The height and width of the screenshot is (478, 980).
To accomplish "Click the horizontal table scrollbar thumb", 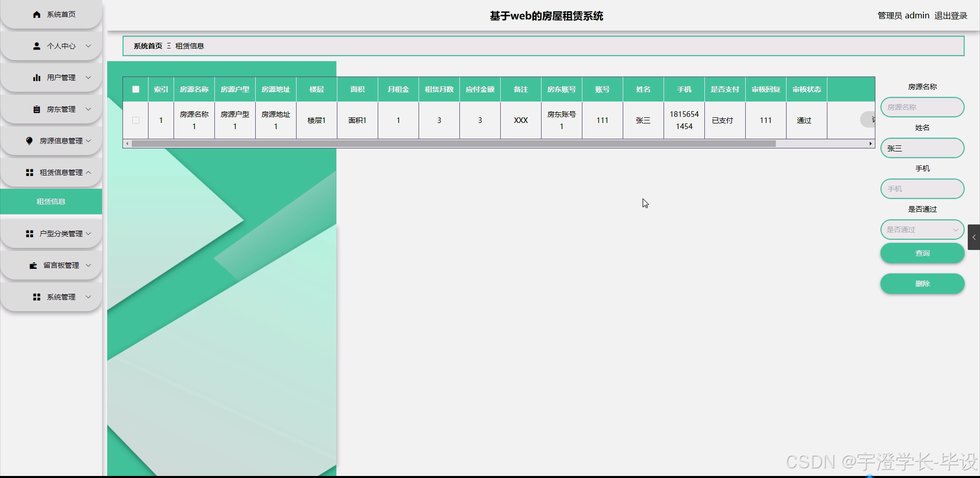I will 454,144.
